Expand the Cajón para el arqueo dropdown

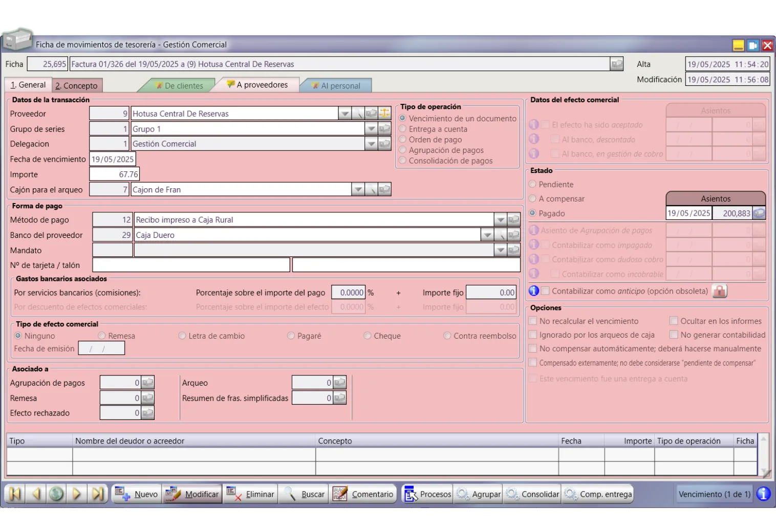[358, 190]
